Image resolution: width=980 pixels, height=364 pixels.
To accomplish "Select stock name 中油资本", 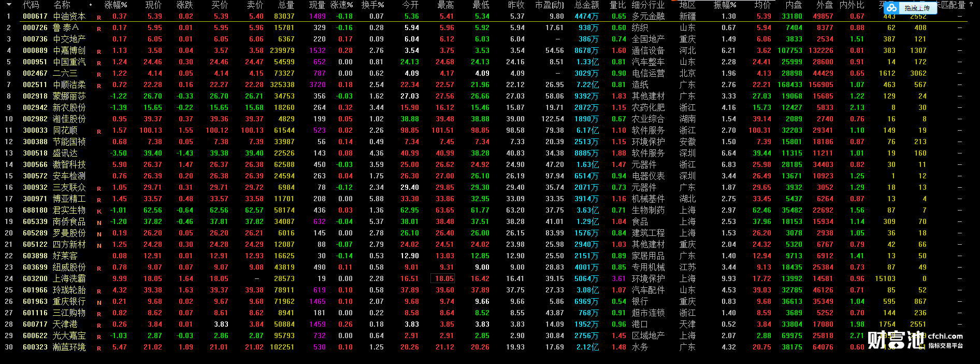I will pos(69,16).
